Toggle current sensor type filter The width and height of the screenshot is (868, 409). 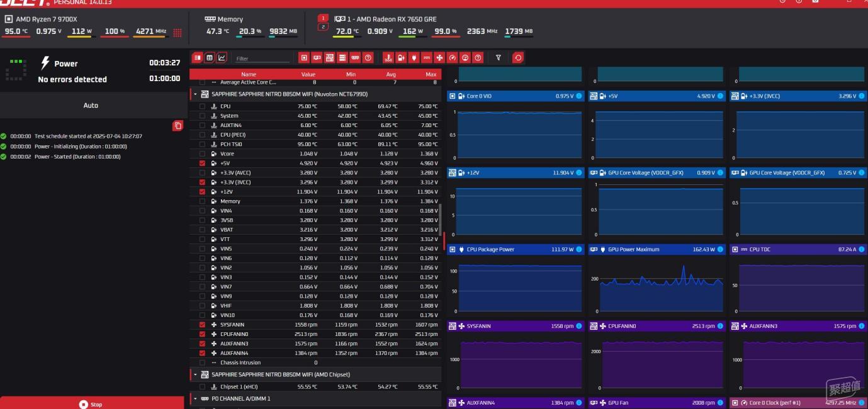[427, 58]
